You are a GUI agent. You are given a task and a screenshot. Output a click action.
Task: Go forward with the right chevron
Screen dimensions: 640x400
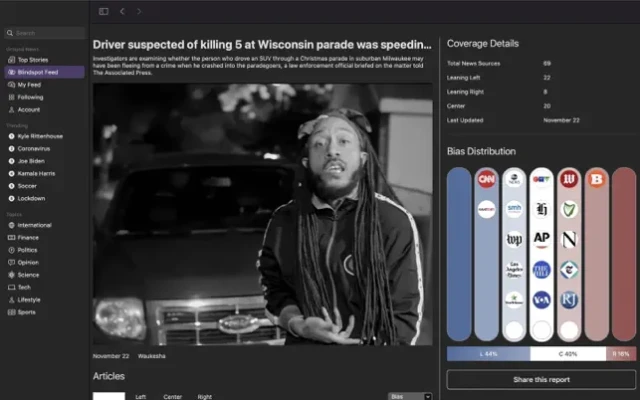click(139, 11)
